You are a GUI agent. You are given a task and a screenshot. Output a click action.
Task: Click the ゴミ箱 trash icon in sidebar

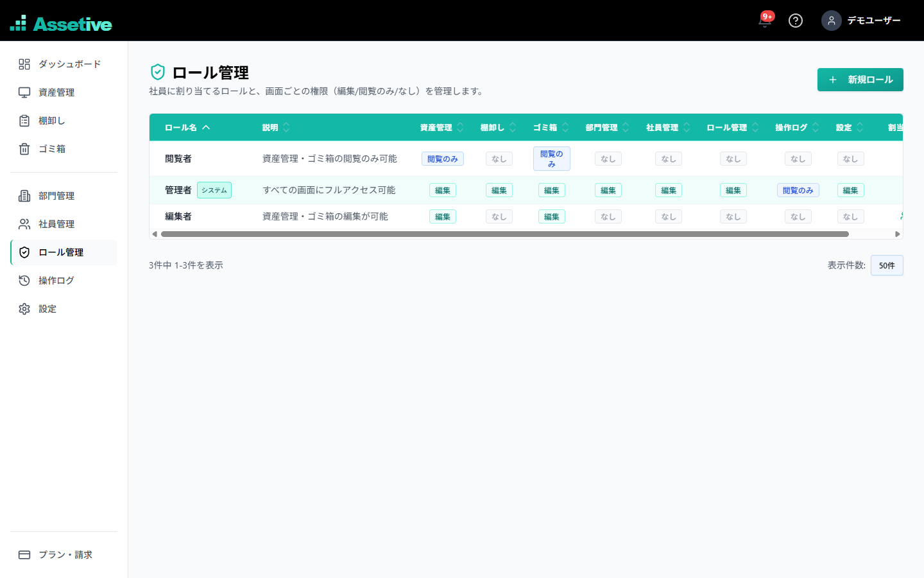(24, 149)
